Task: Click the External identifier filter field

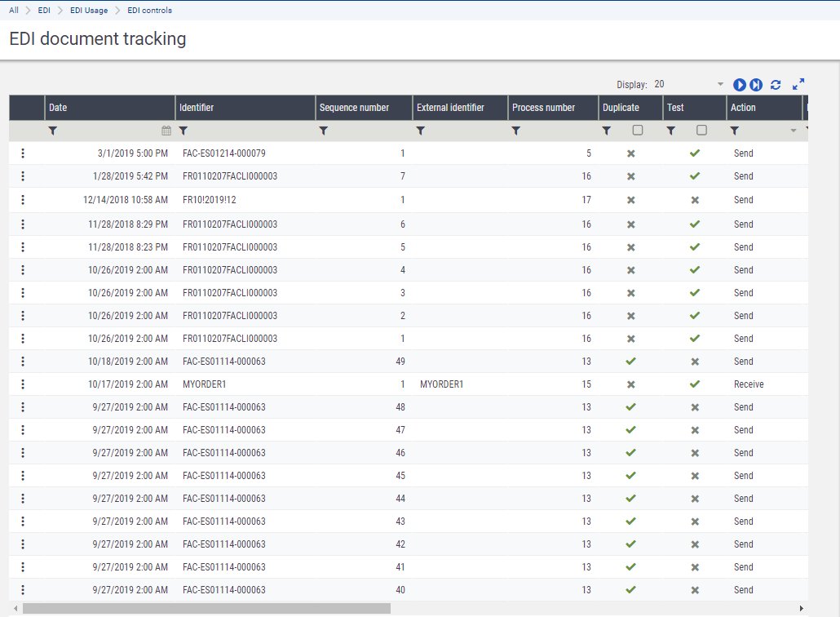Action: [x=465, y=131]
